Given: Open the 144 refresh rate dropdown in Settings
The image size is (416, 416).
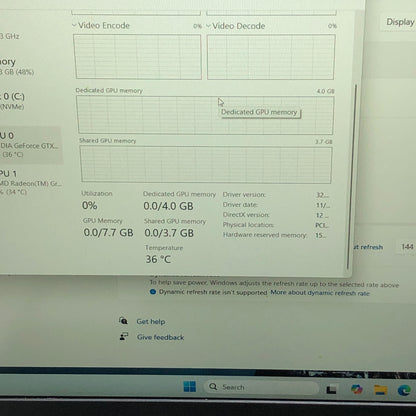Looking at the screenshot, I should (407, 247).
